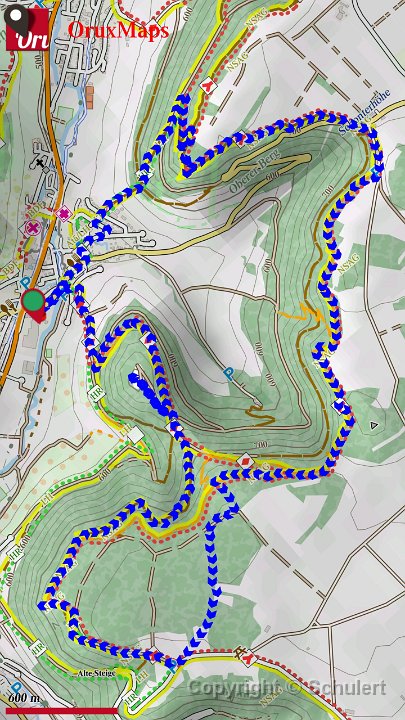Select the parking P icon at bottom-left corner
This screenshot has width=405, height=720.
coord(17,686)
